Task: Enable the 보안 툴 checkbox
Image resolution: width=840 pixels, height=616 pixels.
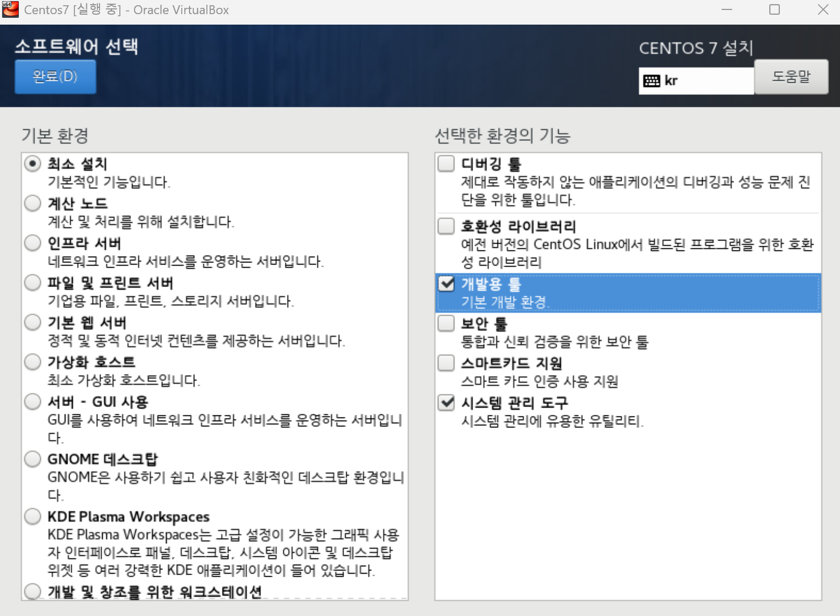Action: pos(446,323)
